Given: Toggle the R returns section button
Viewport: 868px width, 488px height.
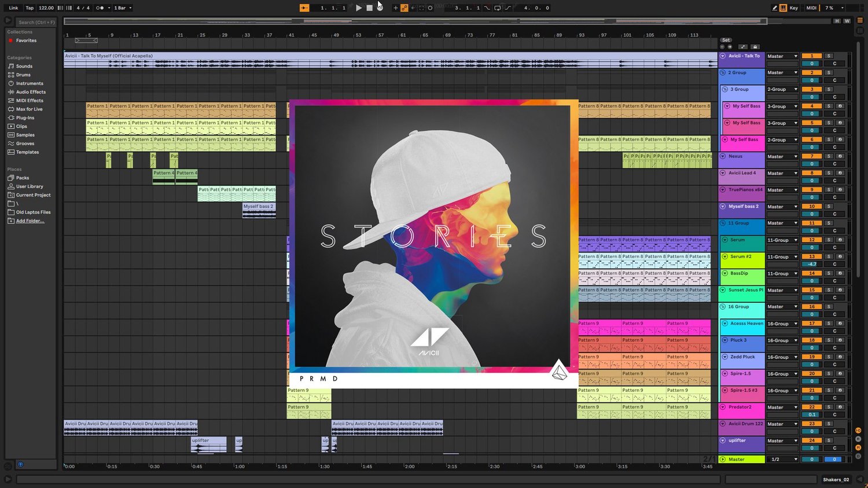Looking at the screenshot, I should coord(858,439).
